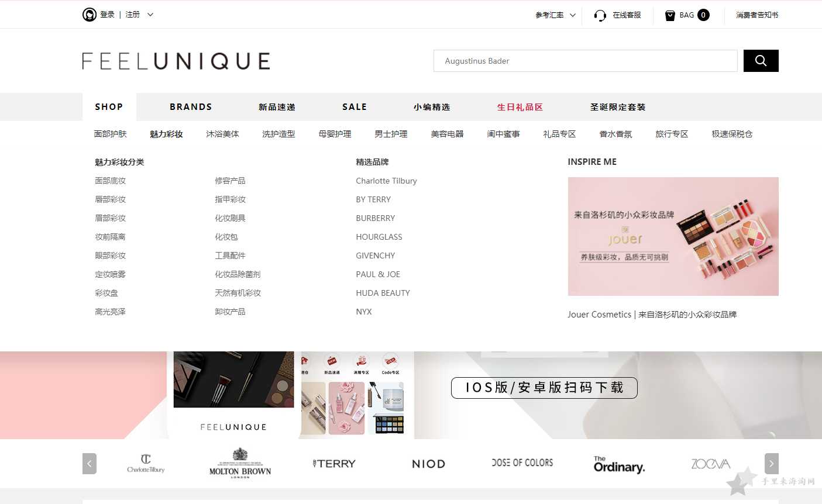
Task: Go to previous brands with left arrow
Action: (x=90, y=464)
